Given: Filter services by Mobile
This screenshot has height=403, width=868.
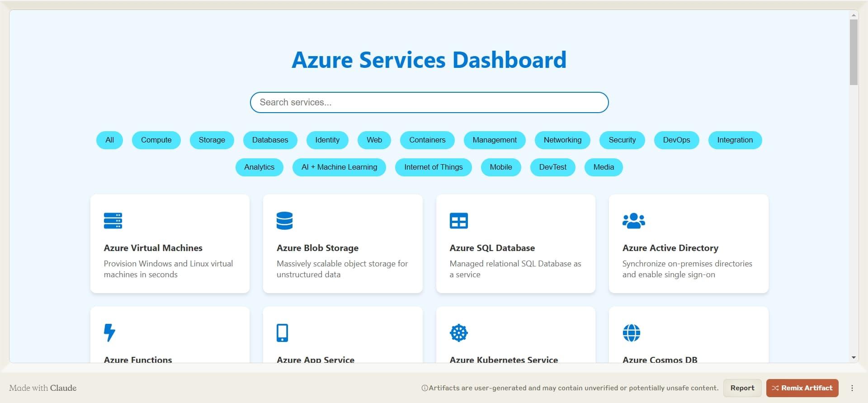Looking at the screenshot, I should tap(501, 167).
